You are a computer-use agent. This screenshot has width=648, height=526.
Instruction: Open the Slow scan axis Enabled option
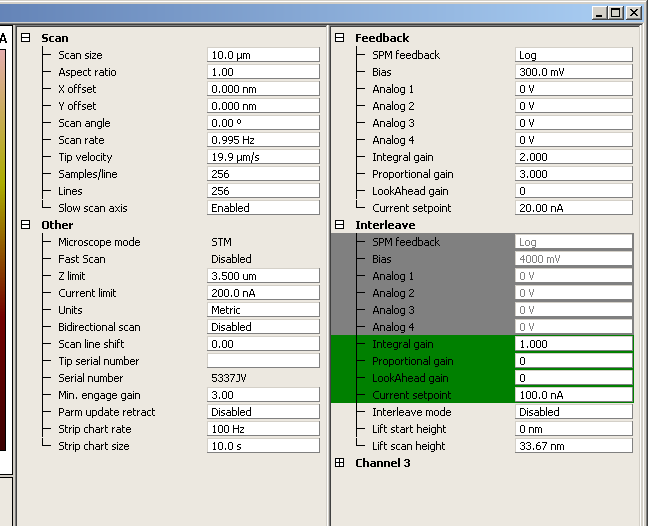point(263,207)
